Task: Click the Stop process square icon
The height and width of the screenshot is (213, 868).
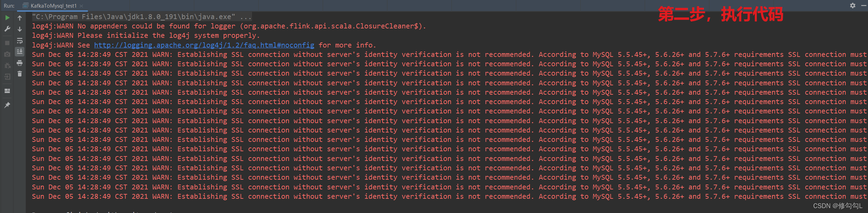Action: coord(7,43)
